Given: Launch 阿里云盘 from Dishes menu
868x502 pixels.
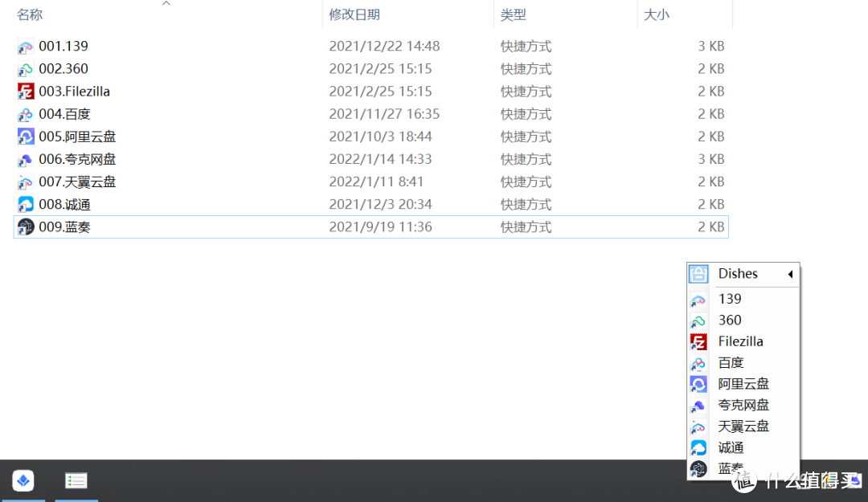Looking at the screenshot, I should coord(743,384).
